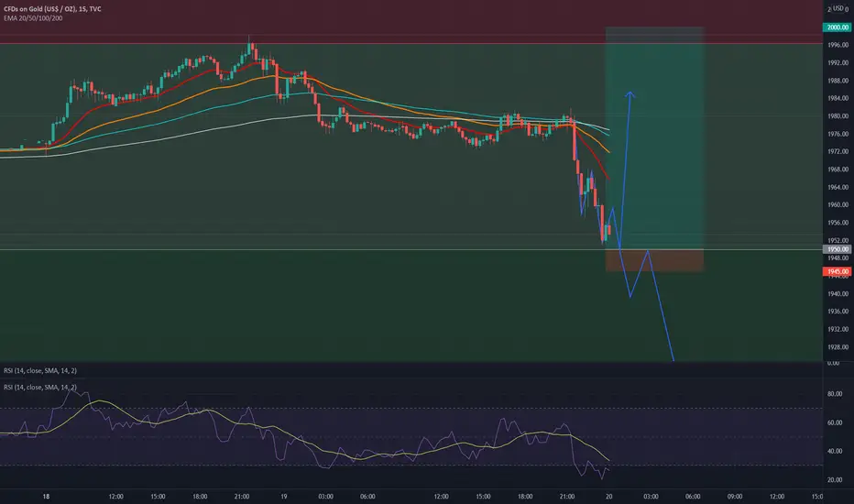
Task: Click the date label 20 on time axis
Action: coord(609,497)
